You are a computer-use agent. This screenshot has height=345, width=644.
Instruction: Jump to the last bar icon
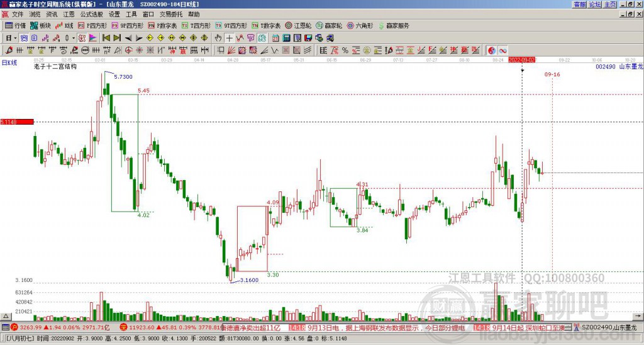(x=117, y=38)
